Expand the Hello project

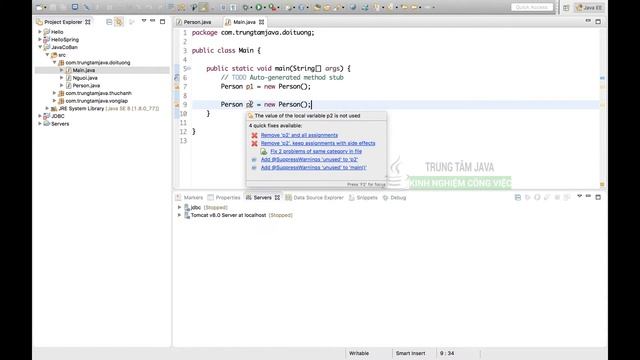tap(40, 31)
